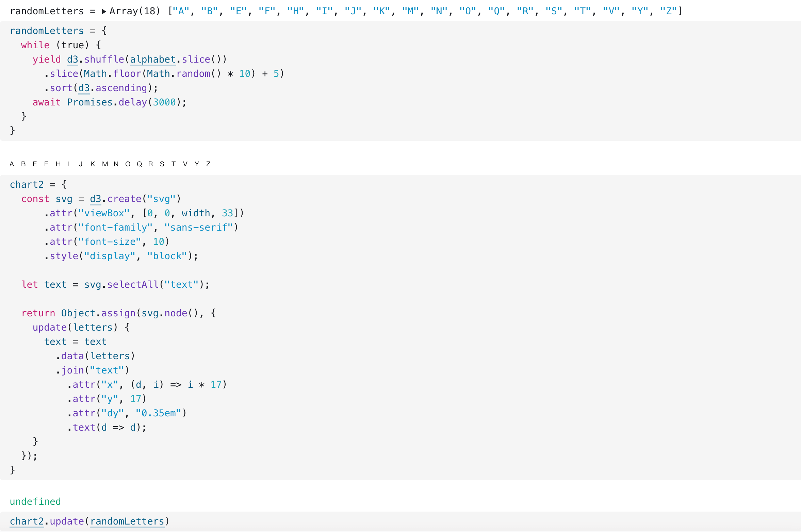Viewport: 801px width, 532px height.
Task: Click the 'width' variable in viewBox
Action: (196, 213)
